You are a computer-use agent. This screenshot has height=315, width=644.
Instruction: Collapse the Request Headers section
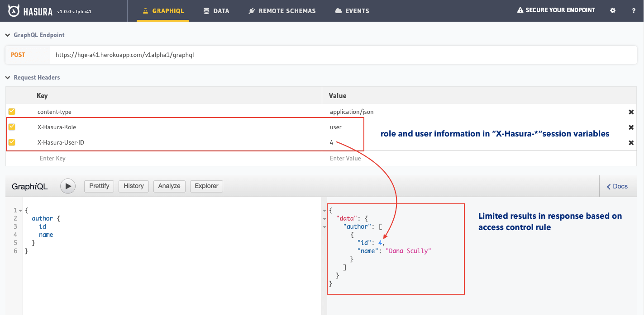tap(8, 78)
